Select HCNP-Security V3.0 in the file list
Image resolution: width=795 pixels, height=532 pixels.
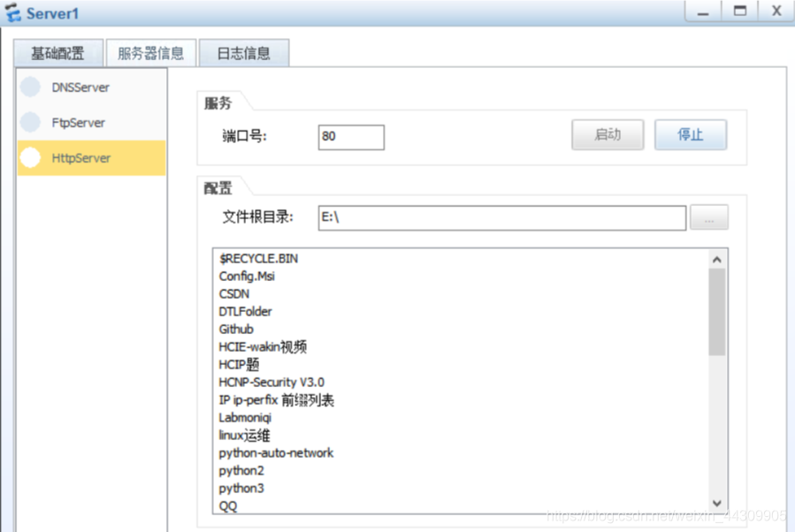coord(271,382)
